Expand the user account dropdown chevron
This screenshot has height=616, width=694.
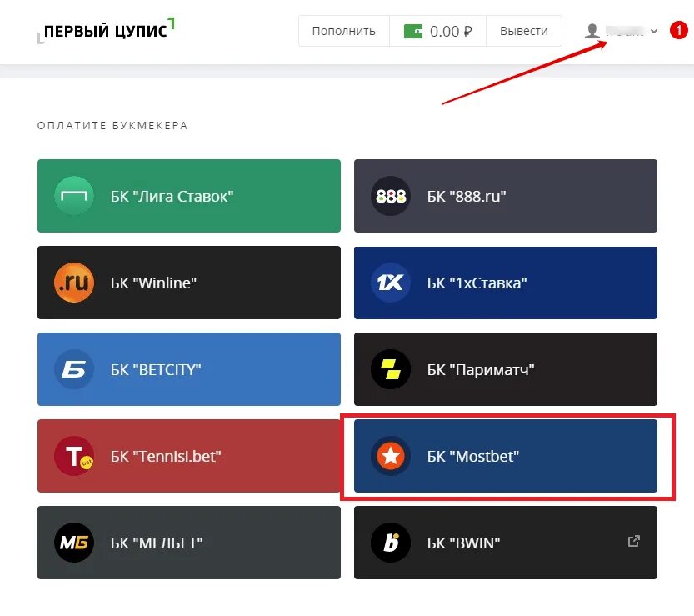pos(654,31)
